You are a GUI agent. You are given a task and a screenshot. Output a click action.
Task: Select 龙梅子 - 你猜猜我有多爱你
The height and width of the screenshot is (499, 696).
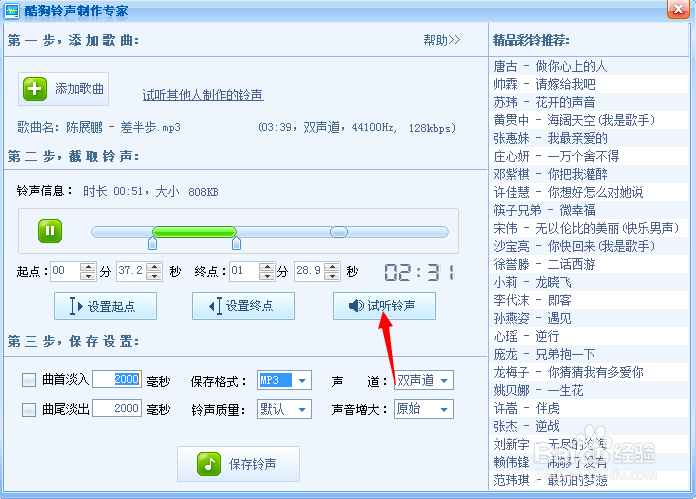(588, 372)
